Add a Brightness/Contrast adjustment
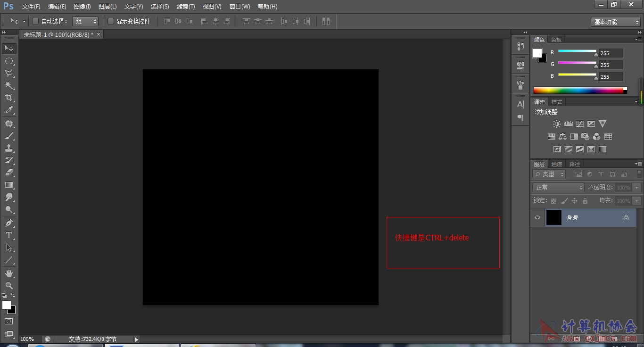Screen dimensions: 644x347 557,124
